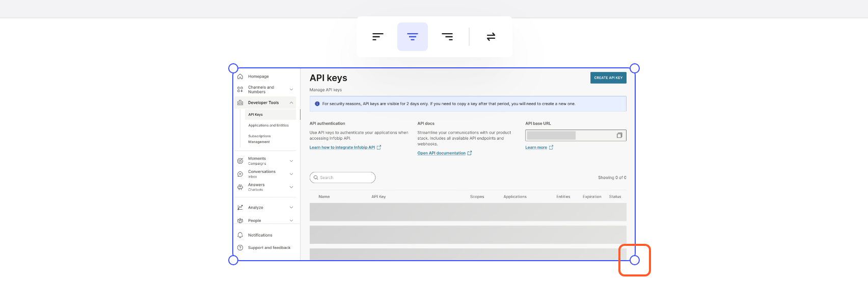Expand the Channels and Numbers chevron

(291, 89)
